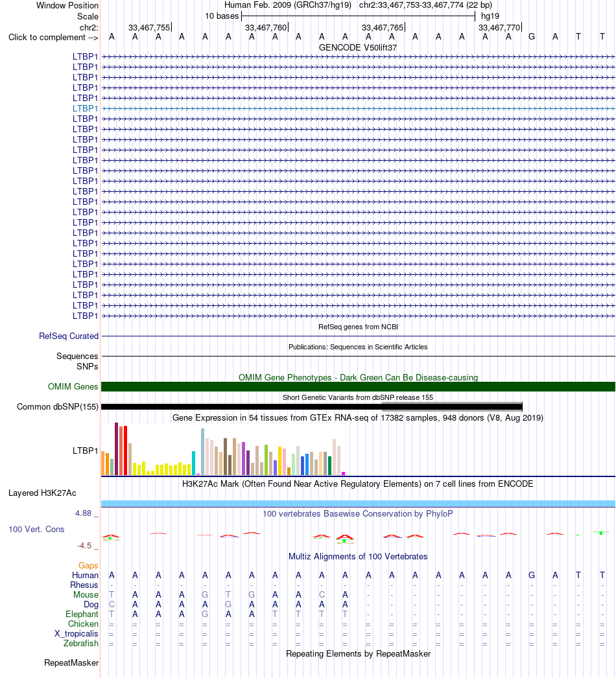616x678 pixels.
Task: Click the hg19 label next to scale bar
Action: (490, 16)
